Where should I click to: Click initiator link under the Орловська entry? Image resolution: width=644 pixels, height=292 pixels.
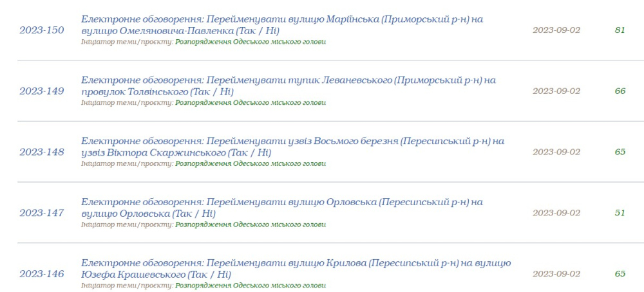251,225
